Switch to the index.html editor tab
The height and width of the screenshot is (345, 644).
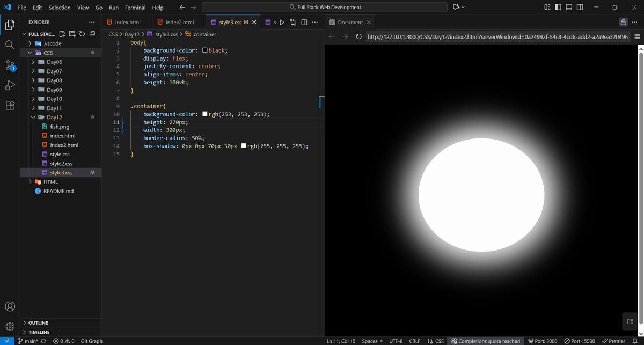pyautogui.click(x=128, y=23)
